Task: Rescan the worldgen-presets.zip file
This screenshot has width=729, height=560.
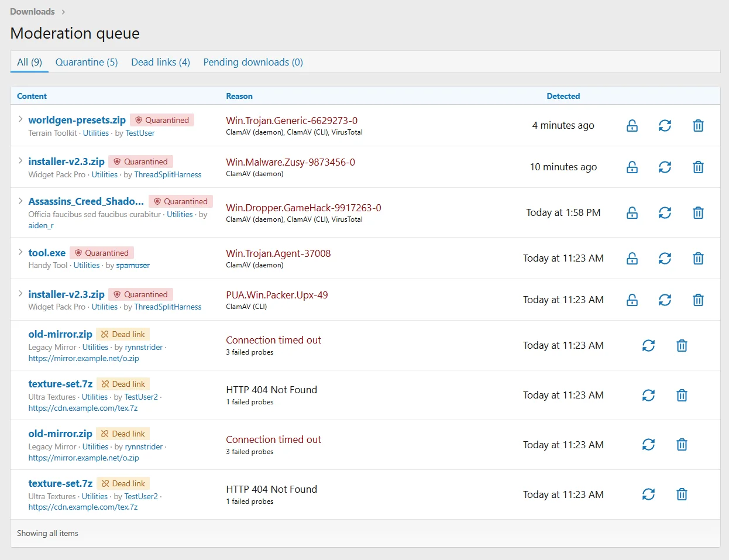Action: (665, 126)
